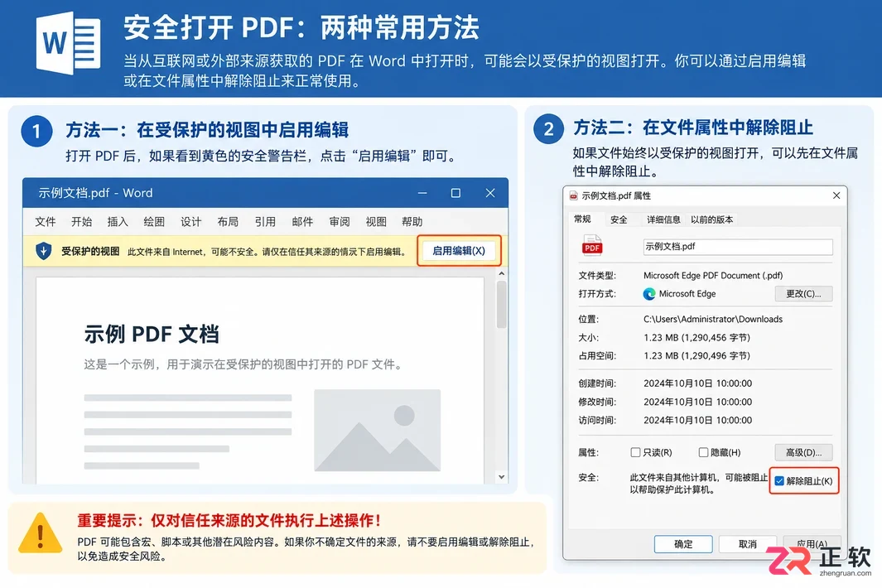The image size is (882, 588).
Task: Open the 插入 ribbon tab
Action: 118,222
